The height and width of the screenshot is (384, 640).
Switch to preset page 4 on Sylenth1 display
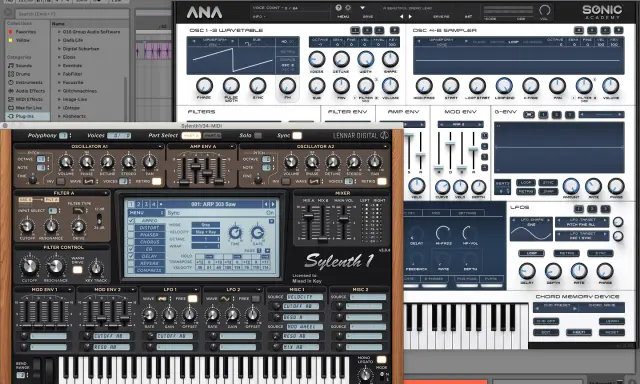pyautogui.click(x=154, y=204)
